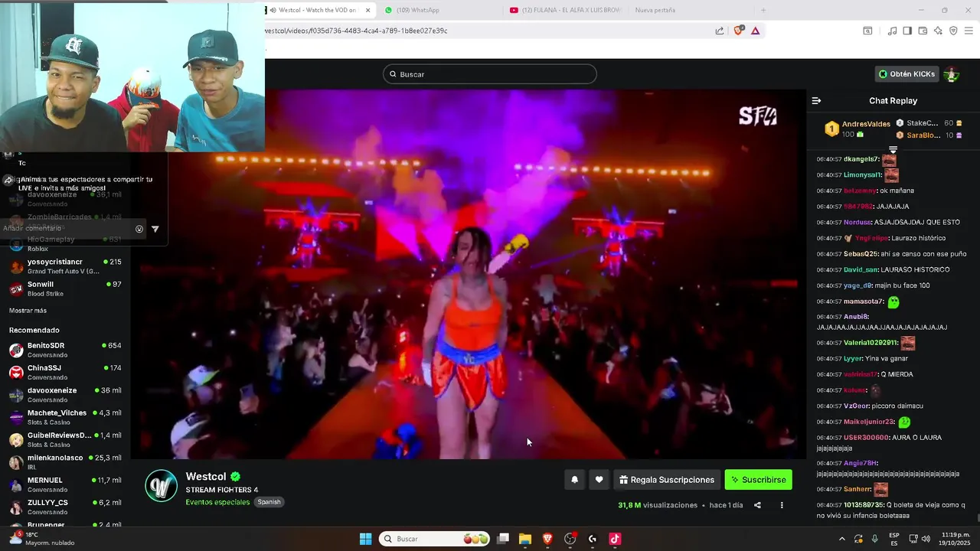Open MERNUEL recommended channel
The image size is (980, 551).
tap(65, 484)
